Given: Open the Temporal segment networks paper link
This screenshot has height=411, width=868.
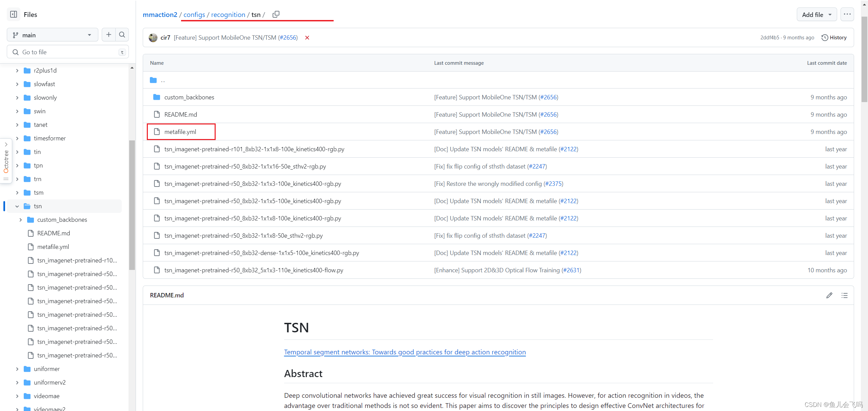Looking at the screenshot, I should (x=405, y=352).
